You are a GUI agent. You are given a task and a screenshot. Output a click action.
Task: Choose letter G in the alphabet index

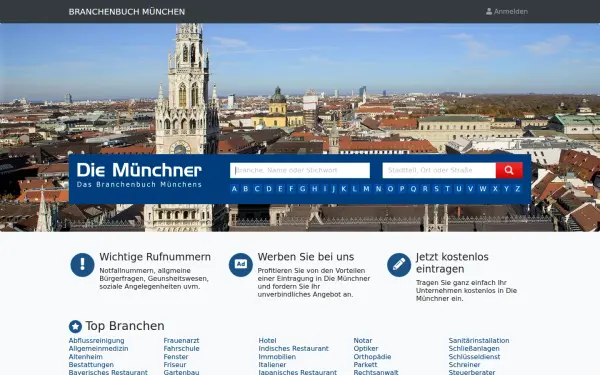pyautogui.click(x=303, y=189)
